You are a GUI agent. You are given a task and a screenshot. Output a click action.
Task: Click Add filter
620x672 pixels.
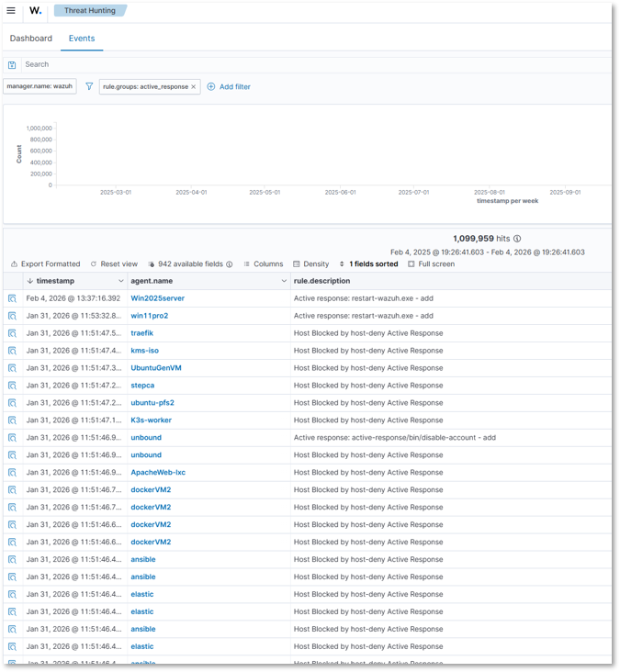(229, 86)
